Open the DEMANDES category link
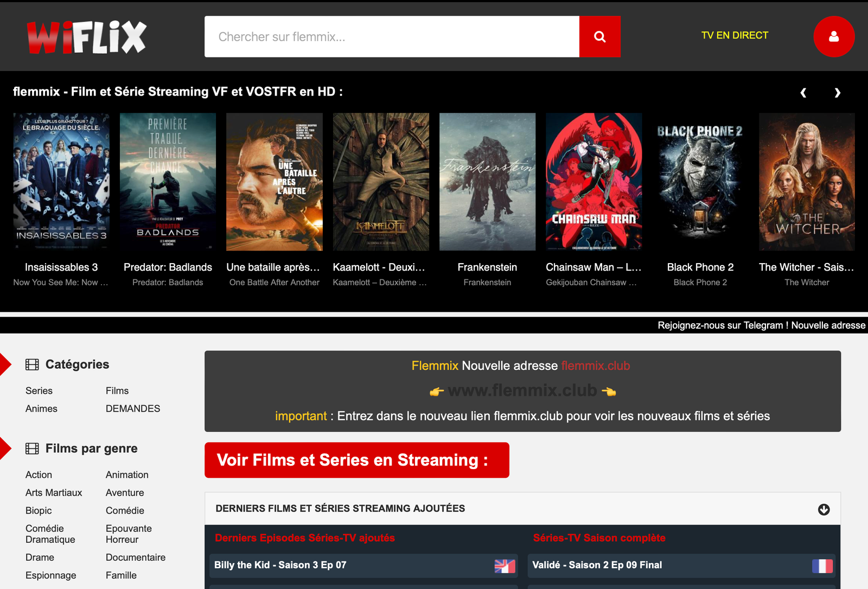Screen dimensions: 868x589 coord(133,408)
